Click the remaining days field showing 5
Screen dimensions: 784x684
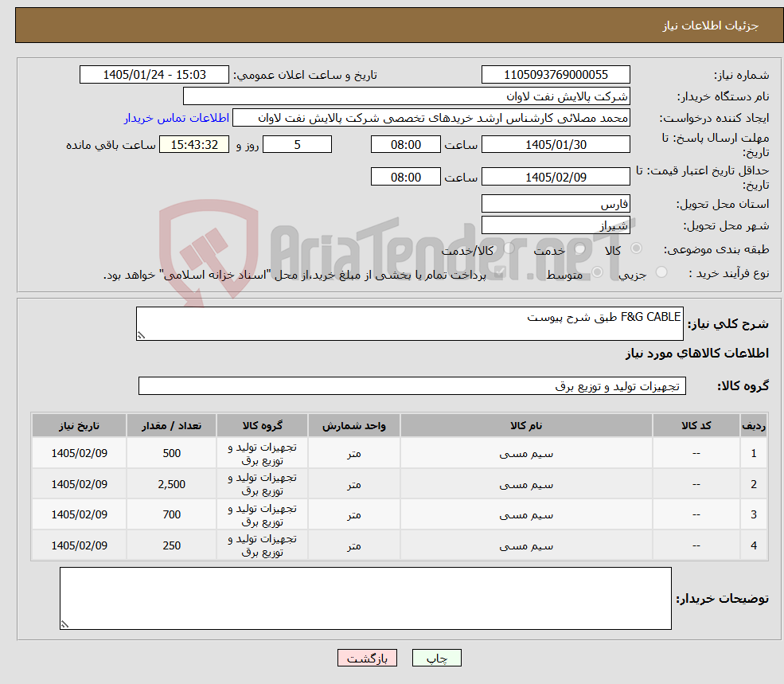point(297,145)
